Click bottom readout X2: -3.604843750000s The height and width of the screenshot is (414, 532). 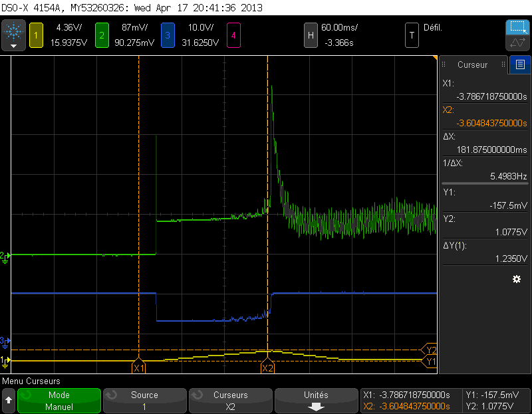click(x=406, y=406)
